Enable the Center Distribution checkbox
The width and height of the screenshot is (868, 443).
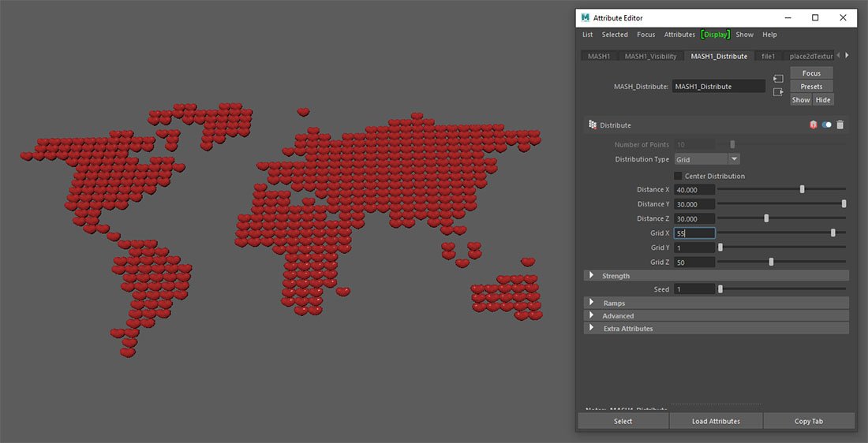pos(678,176)
